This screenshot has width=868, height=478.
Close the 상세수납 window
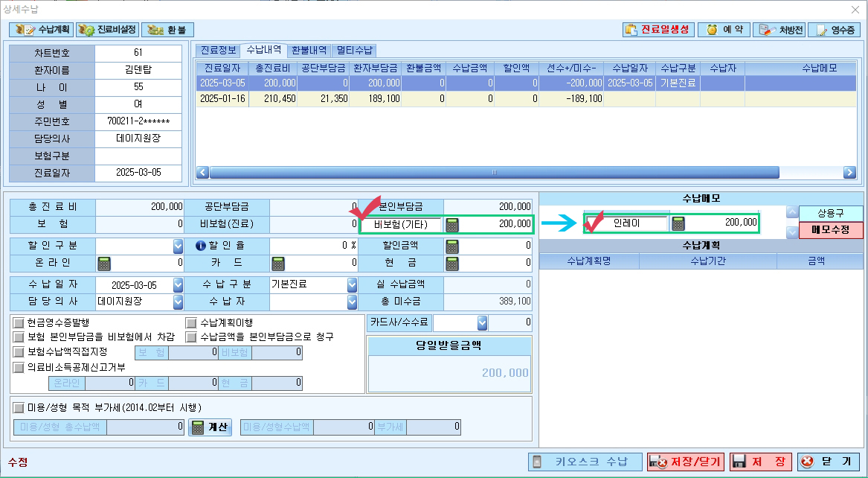click(x=855, y=10)
